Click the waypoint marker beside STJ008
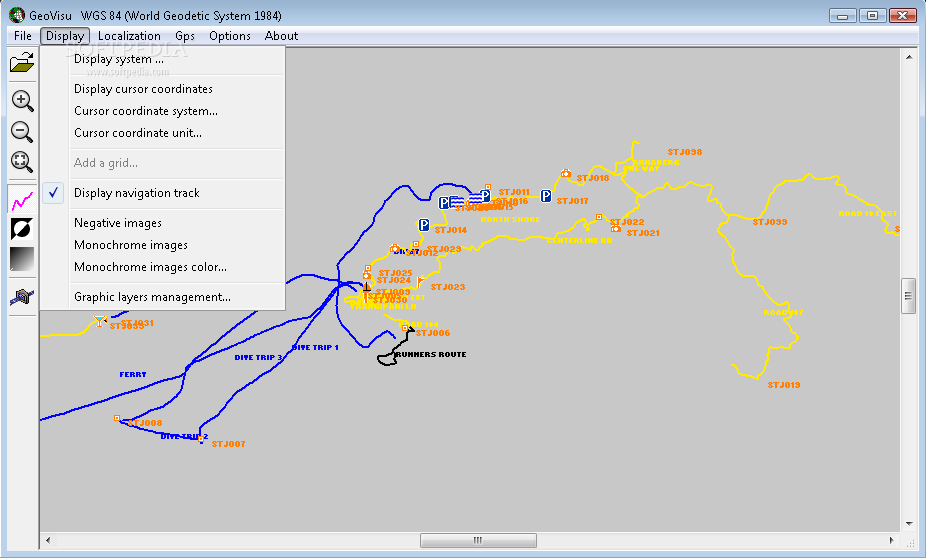The height and width of the screenshot is (558, 926). pos(117,418)
